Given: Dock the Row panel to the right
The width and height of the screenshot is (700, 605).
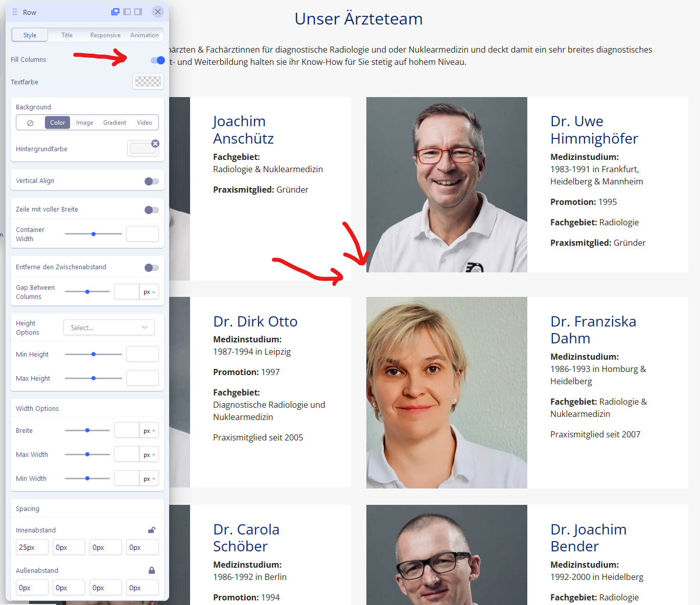Looking at the screenshot, I should 138,12.
